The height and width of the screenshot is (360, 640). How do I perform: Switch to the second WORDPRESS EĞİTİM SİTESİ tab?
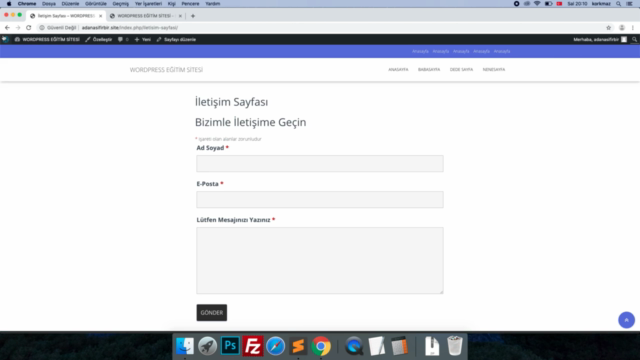pos(146,16)
